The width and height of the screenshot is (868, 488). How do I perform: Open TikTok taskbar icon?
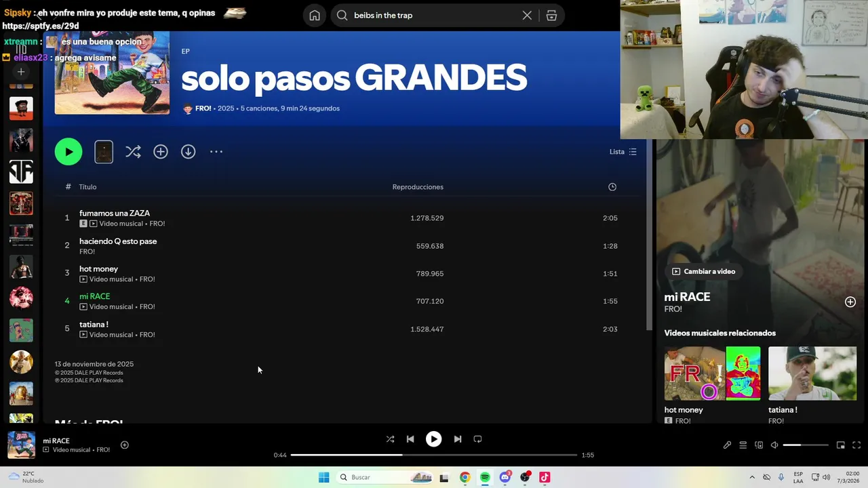(545, 477)
